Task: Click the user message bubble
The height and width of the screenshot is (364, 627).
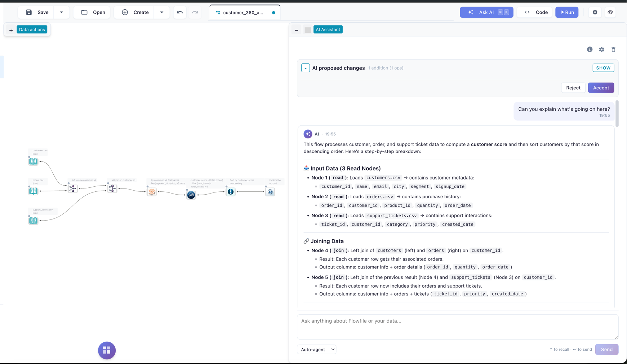Action: pos(564,111)
